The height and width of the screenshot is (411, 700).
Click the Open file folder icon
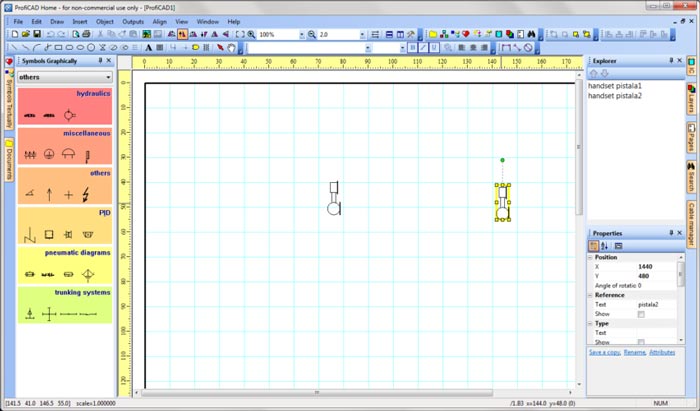click(26, 34)
